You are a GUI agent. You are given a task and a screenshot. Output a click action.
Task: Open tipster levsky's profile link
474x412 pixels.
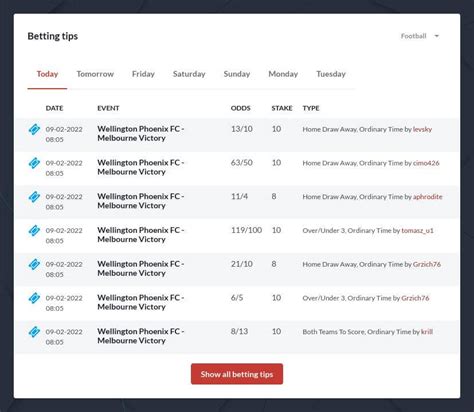[422, 129]
